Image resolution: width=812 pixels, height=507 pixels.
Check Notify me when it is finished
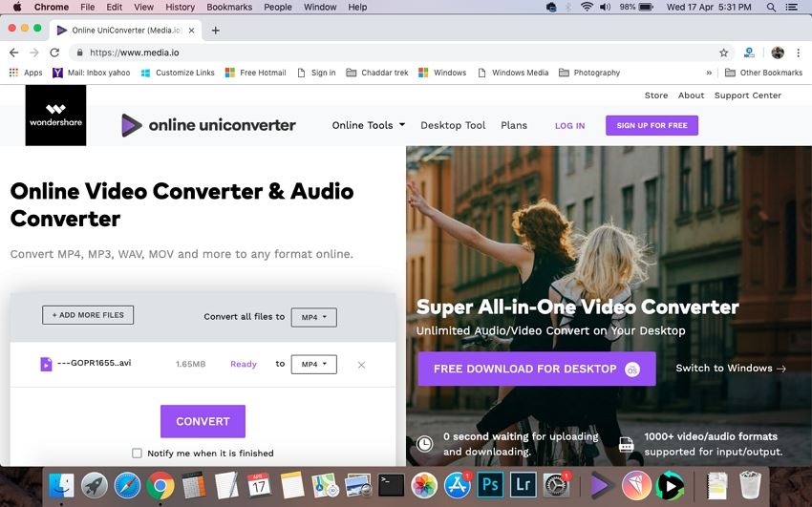tap(137, 454)
